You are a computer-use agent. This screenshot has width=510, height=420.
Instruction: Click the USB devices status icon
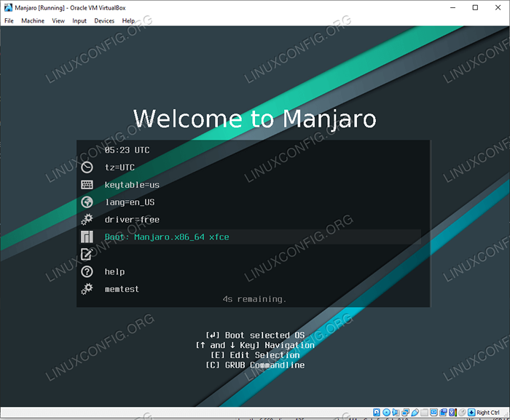[x=415, y=413]
